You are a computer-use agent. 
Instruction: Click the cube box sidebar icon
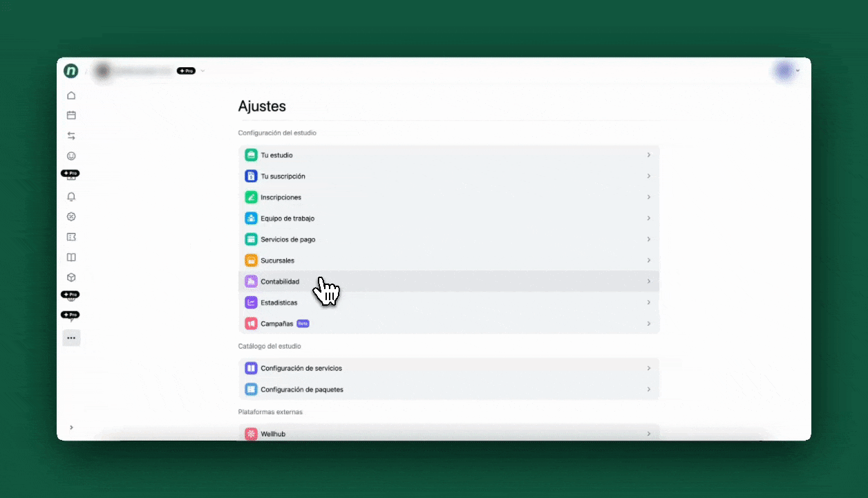[x=71, y=277]
